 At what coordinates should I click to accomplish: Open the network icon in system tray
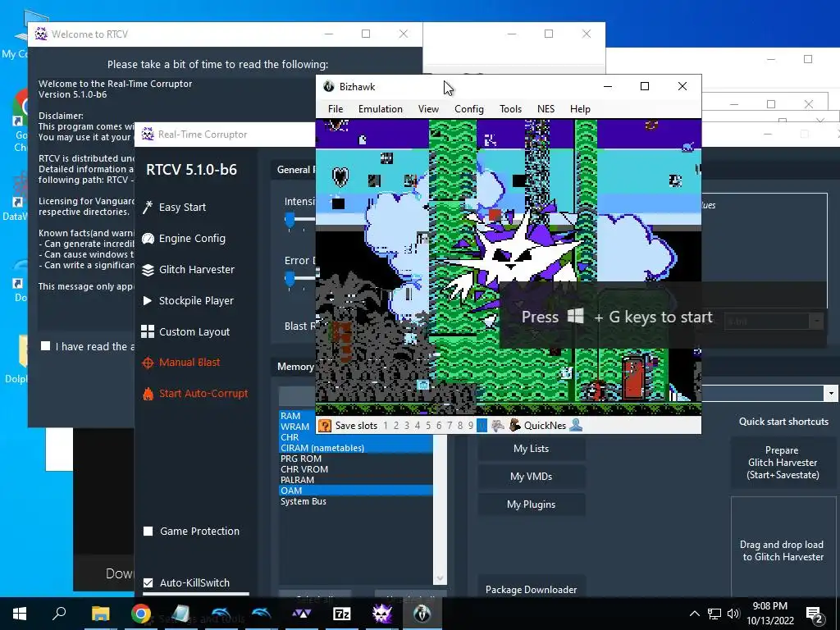[714, 614]
